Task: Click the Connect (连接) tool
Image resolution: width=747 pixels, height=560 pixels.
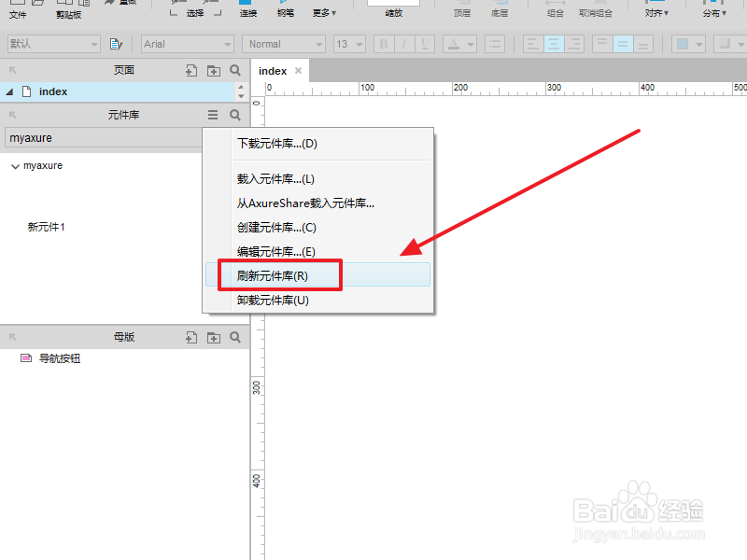Action: coord(247,9)
